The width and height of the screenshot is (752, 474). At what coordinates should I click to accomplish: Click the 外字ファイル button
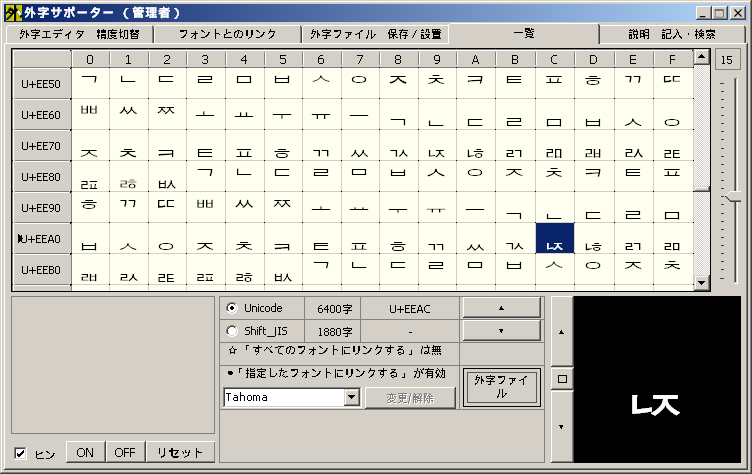point(501,387)
